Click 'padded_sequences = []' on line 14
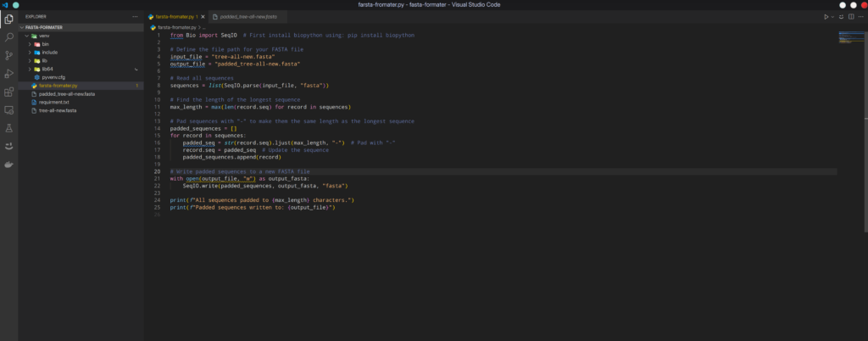The width and height of the screenshot is (868, 341). tap(203, 128)
